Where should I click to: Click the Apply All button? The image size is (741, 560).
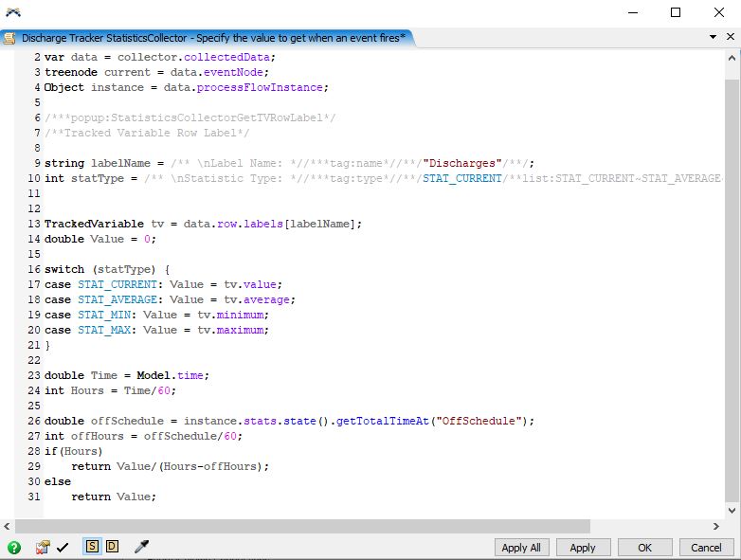tap(521, 548)
